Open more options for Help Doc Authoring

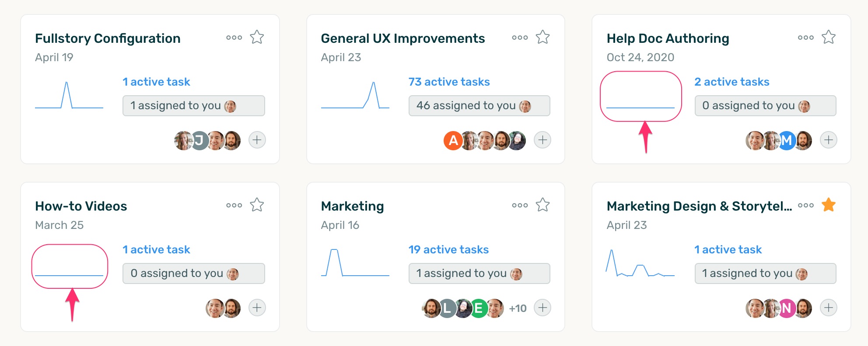805,38
